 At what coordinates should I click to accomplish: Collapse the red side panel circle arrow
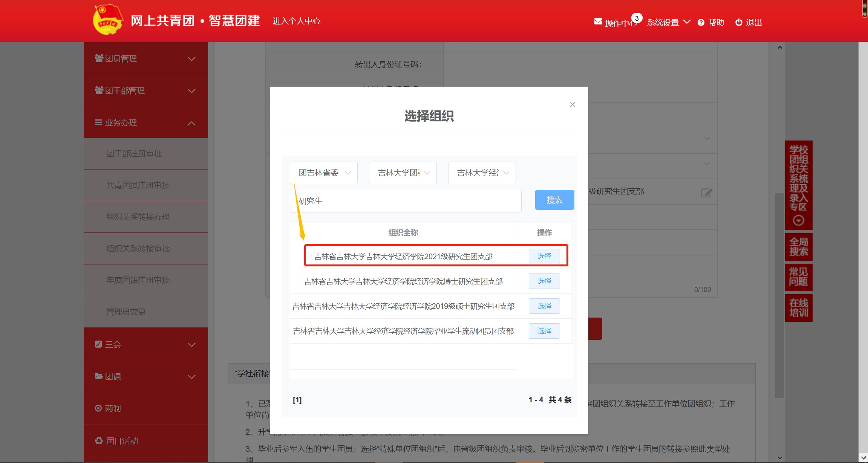[x=798, y=220]
